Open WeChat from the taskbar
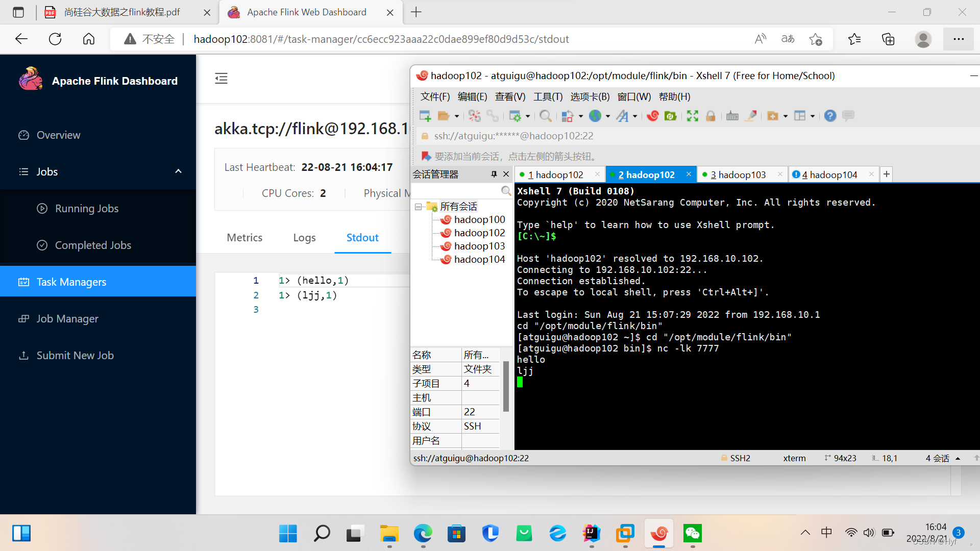The width and height of the screenshot is (980, 551). tap(693, 534)
